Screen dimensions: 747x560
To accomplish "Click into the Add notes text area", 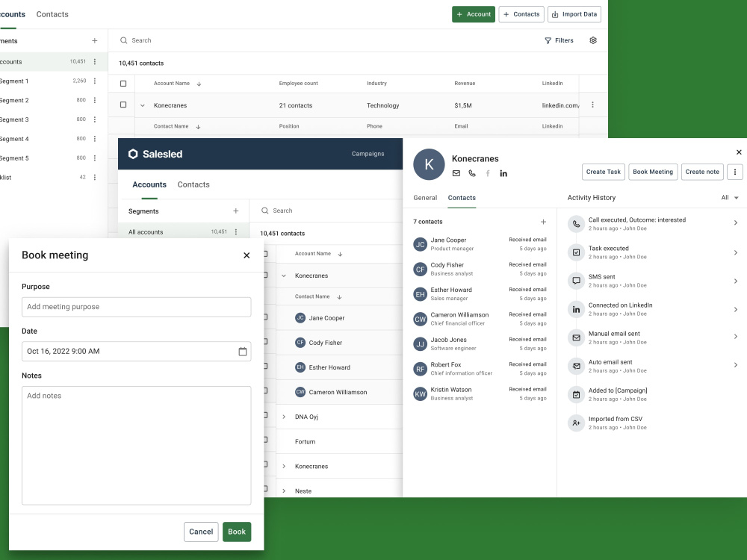I will pos(136,445).
